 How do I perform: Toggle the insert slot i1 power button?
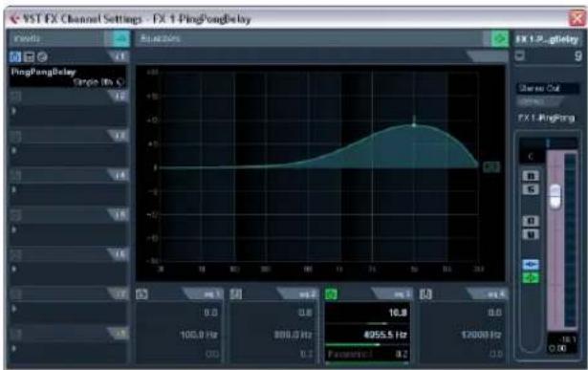click(15, 57)
